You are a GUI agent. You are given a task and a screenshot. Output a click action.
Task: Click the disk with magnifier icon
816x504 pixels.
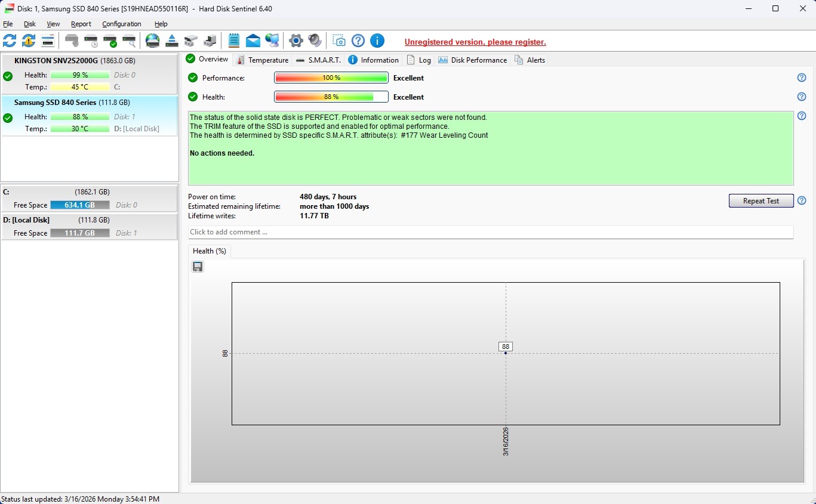129,41
